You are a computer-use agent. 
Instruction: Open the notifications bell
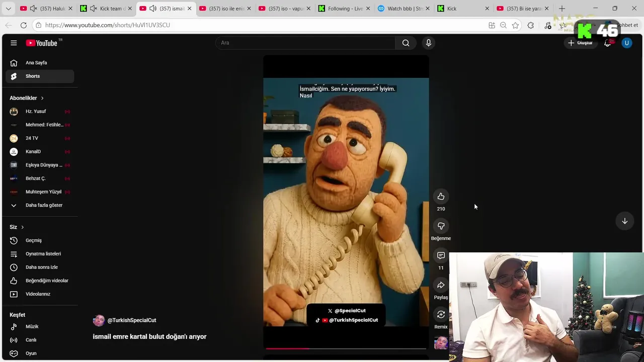pos(608,43)
